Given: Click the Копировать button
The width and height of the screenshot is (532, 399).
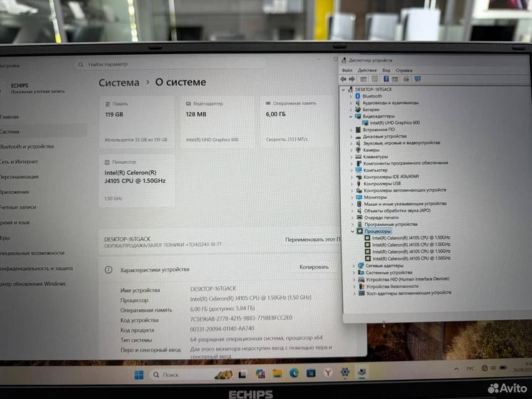Looking at the screenshot, I should [314, 266].
